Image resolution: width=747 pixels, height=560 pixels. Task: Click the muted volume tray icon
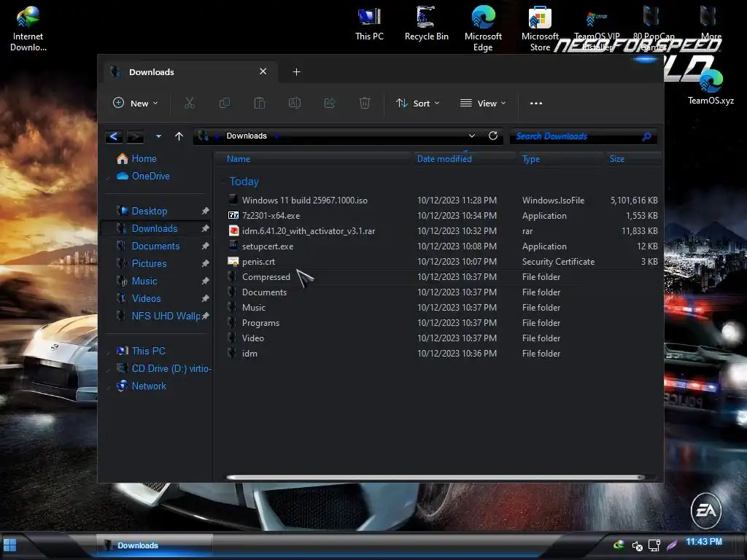(x=637, y=545)
